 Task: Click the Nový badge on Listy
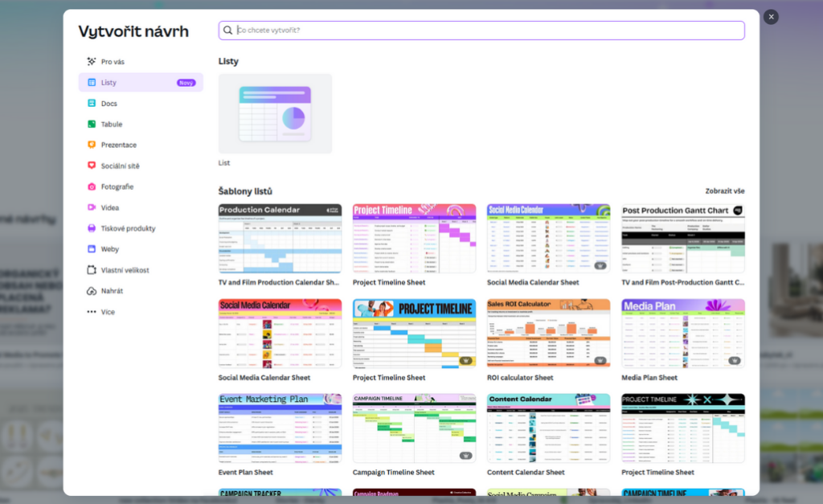(x=186, y=83)
